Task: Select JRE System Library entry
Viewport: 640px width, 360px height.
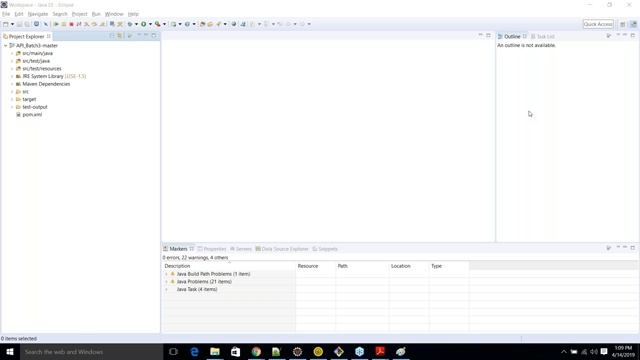Action: [x=51, y=76]
